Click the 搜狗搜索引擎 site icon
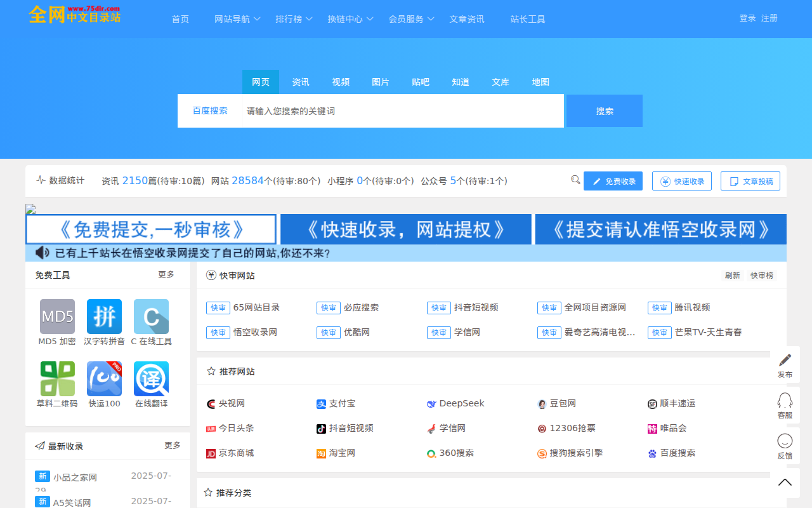Viewport: 812px width, 508px height. coord(542,453)
